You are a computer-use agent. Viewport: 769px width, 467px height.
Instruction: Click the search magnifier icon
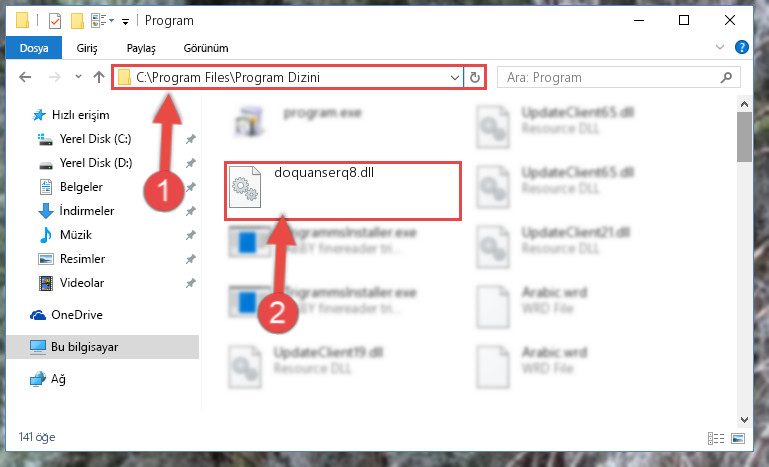click(x=726, y=78)
